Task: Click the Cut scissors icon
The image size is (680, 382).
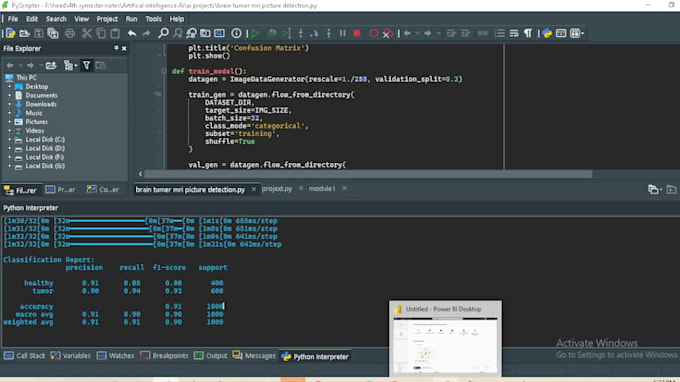Action: pyautogui.click(x=87, y=33)
